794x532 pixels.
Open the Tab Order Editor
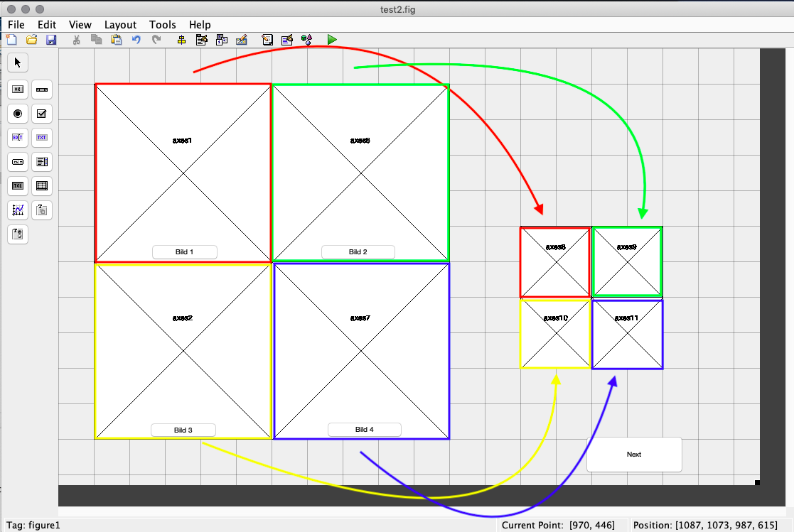pyautogui.click(x=221, y=40)
